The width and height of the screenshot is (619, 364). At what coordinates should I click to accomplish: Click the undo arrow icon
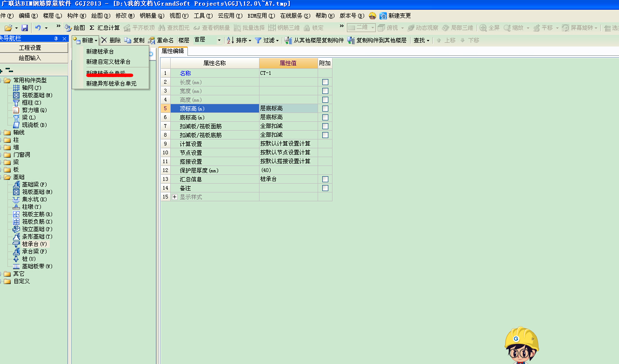38,28
